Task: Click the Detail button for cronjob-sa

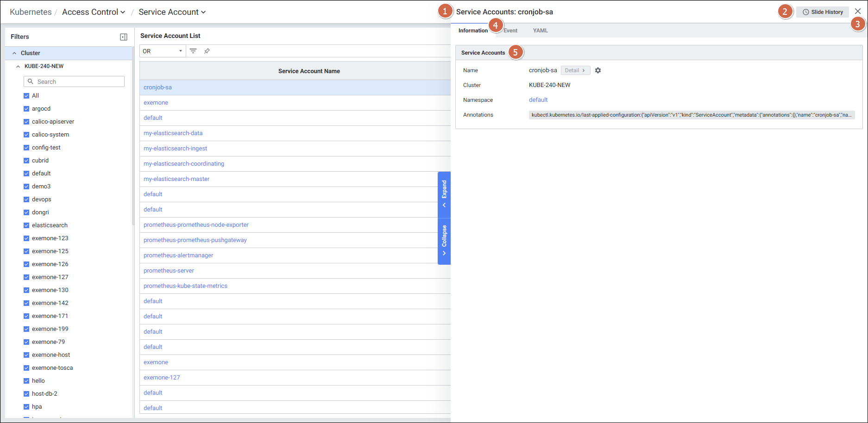Action: (x=575, y=70)
